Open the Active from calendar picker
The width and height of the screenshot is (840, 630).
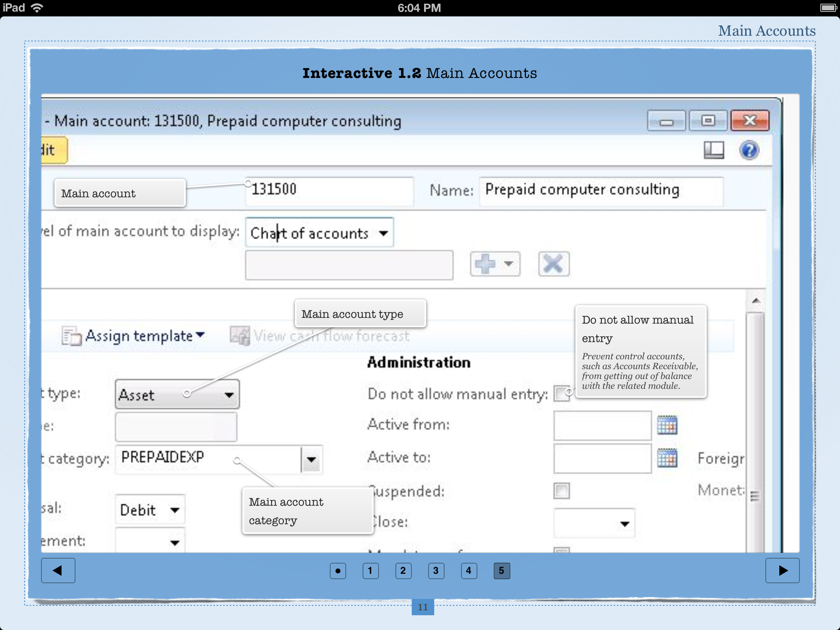pos(667,425)
